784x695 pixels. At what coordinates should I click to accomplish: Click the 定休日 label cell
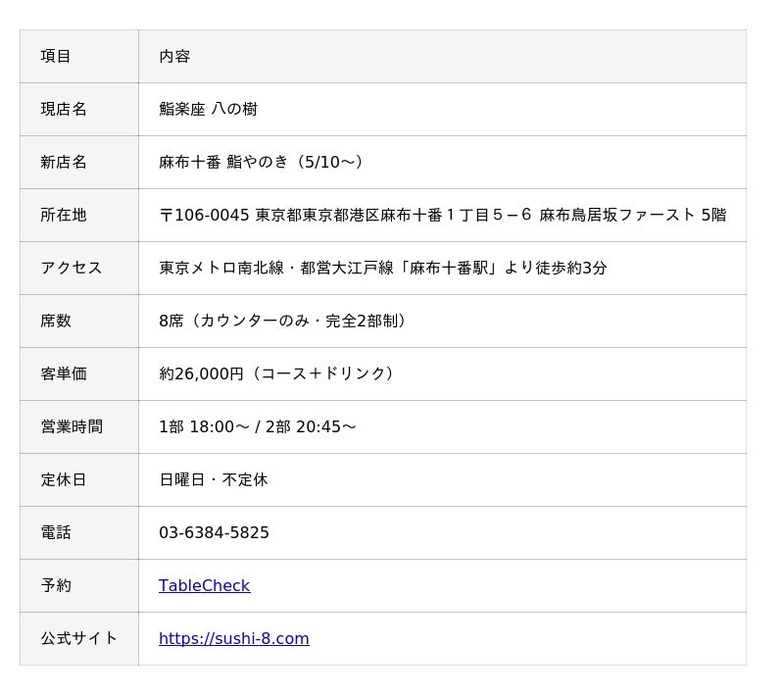[x=64, y=479]
